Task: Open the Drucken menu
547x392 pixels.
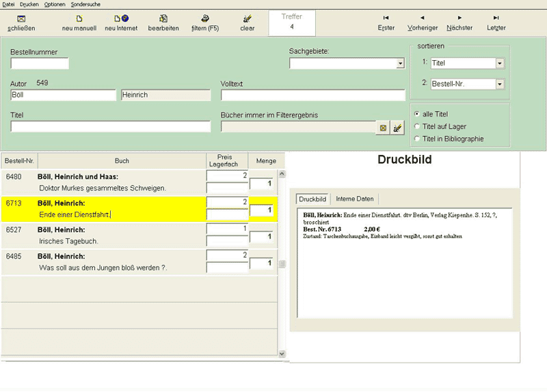Action: tap(29, 4)
